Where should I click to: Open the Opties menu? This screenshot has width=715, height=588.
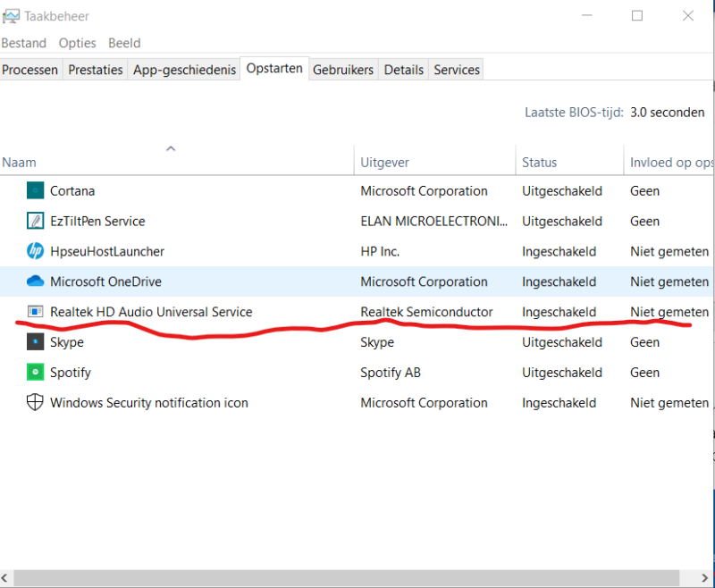[x=78, y=43]
